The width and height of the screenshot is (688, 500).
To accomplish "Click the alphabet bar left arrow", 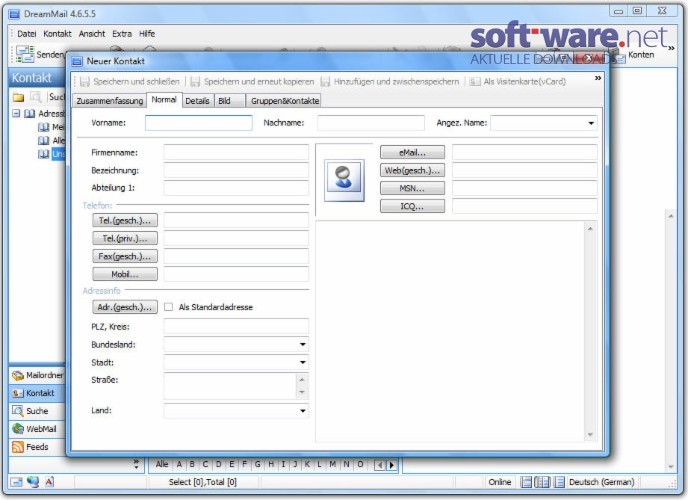I will [x=380, y=465].
